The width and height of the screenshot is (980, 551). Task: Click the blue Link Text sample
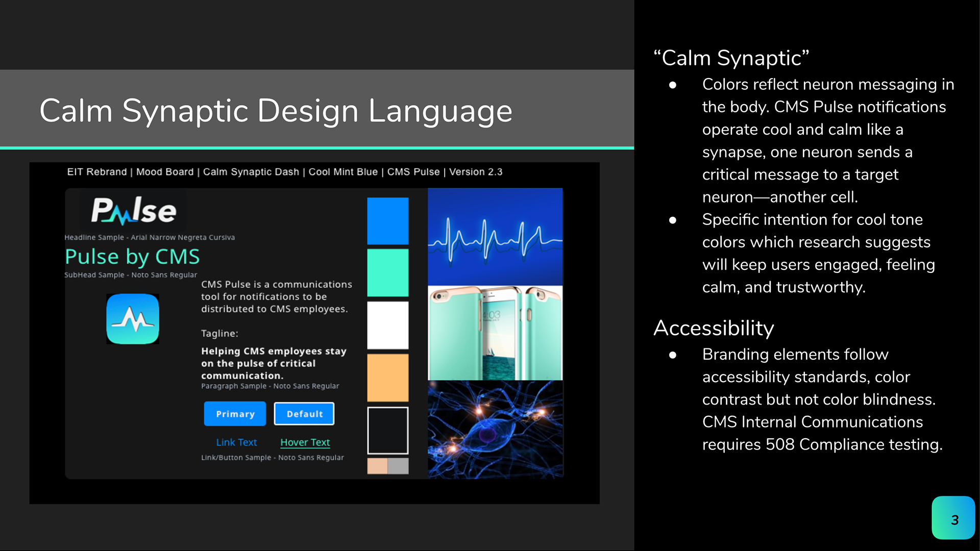pos(236,442)
